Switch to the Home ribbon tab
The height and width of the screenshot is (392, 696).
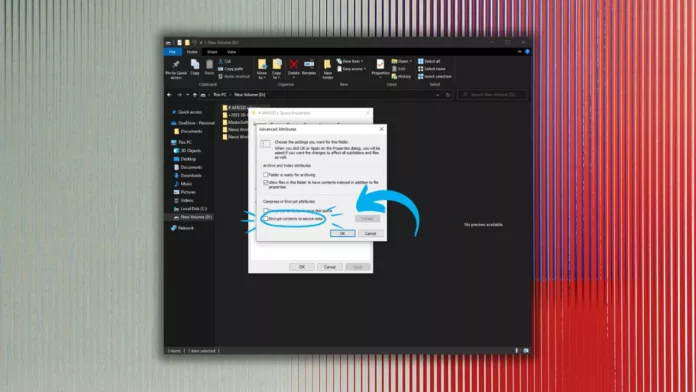(x=192, y=52)
